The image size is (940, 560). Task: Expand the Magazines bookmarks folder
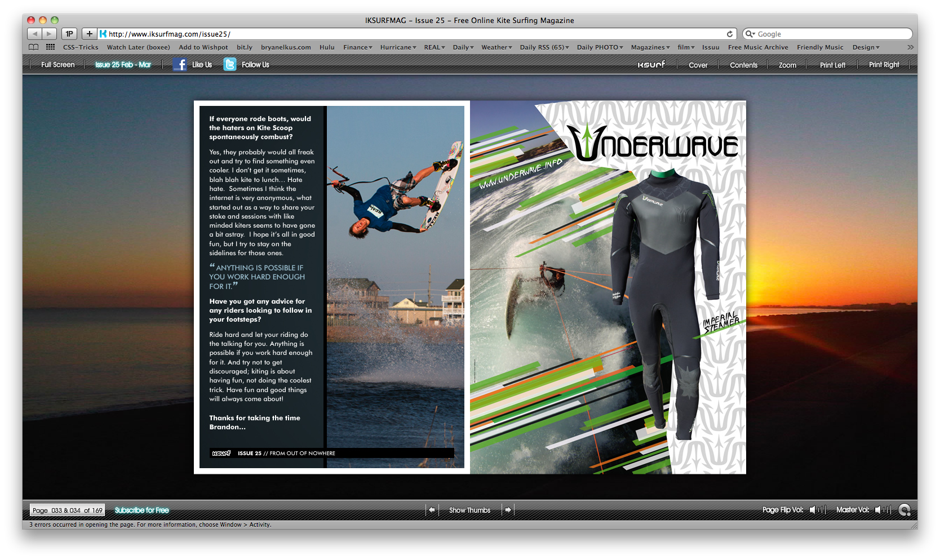coord(650,47)
